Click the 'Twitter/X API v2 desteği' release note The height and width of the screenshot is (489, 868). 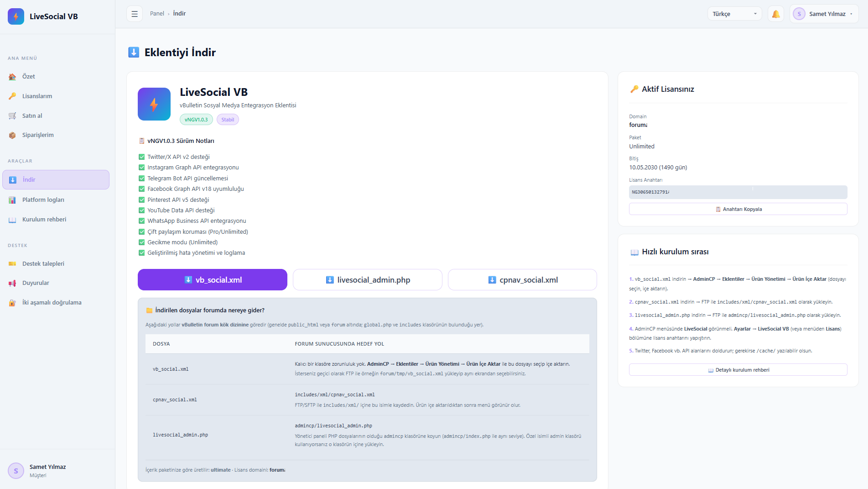point(178,157)
